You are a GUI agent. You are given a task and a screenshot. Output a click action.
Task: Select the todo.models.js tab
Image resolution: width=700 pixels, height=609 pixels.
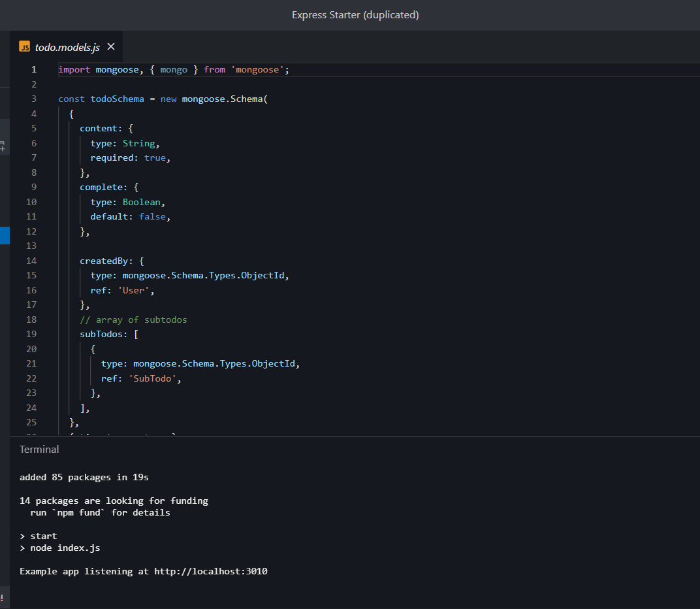coord(66,47)
